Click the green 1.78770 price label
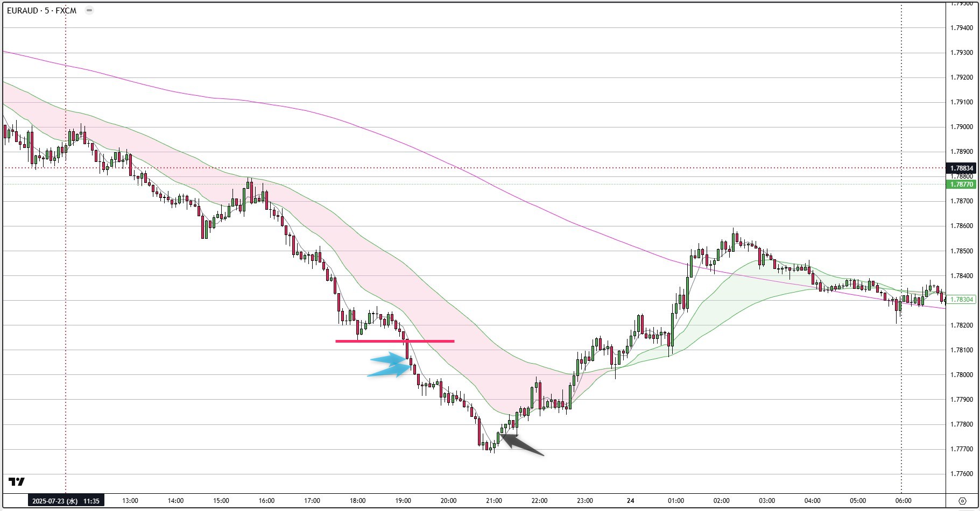The image size is (980, 511). tap(962, 184)
